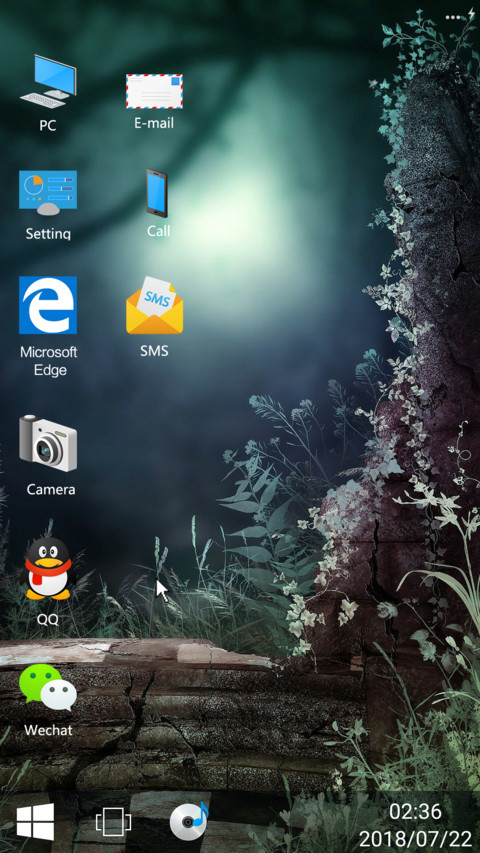Open the Setting control panel icon

point(48,194)
